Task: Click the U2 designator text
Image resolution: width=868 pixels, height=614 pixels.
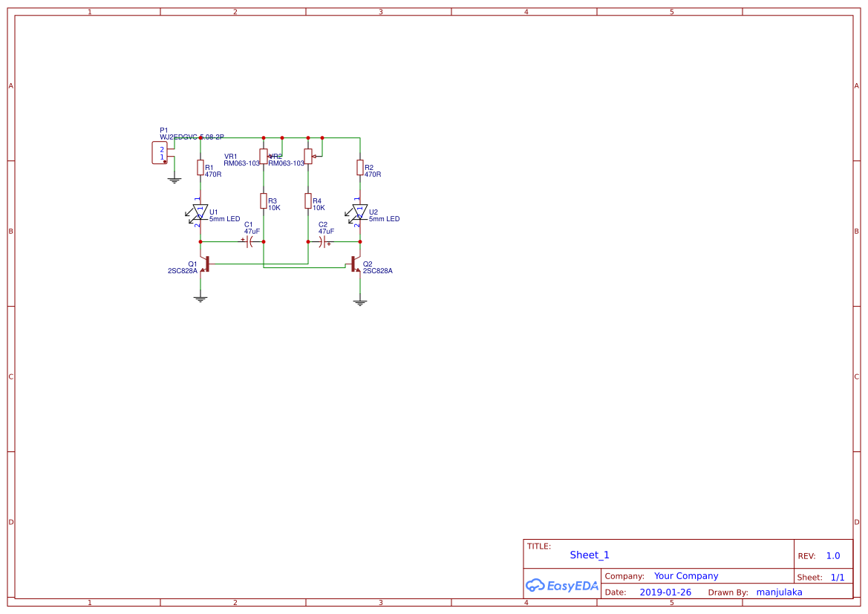Action: (x=373, y=212)
